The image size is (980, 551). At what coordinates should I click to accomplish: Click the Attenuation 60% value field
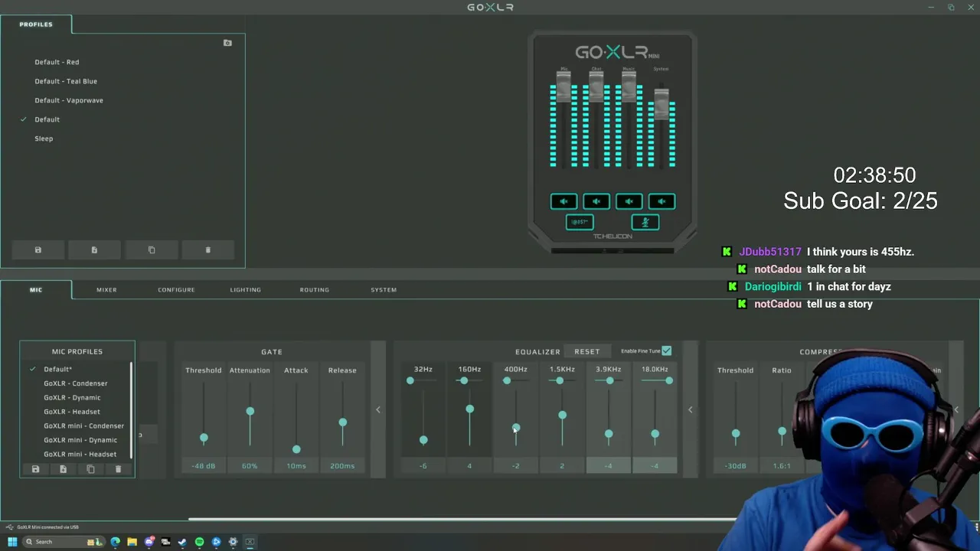coord(250,466)
